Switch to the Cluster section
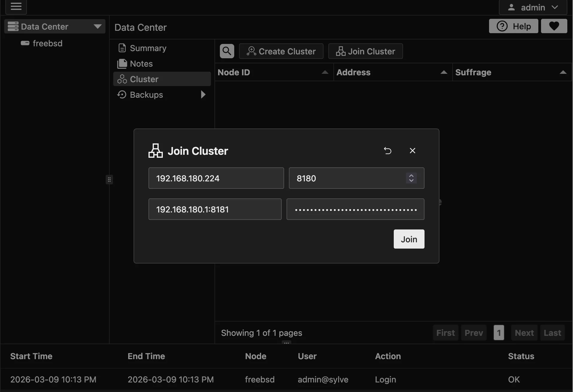The image size is (573, 392). [x=144, y=79]
